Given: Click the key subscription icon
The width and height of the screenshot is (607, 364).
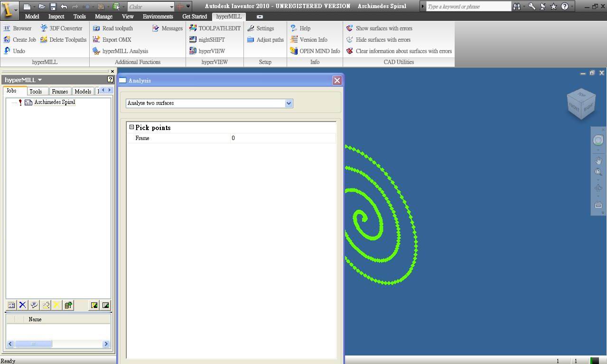Looking at the screenshot, I should [532, 7].
